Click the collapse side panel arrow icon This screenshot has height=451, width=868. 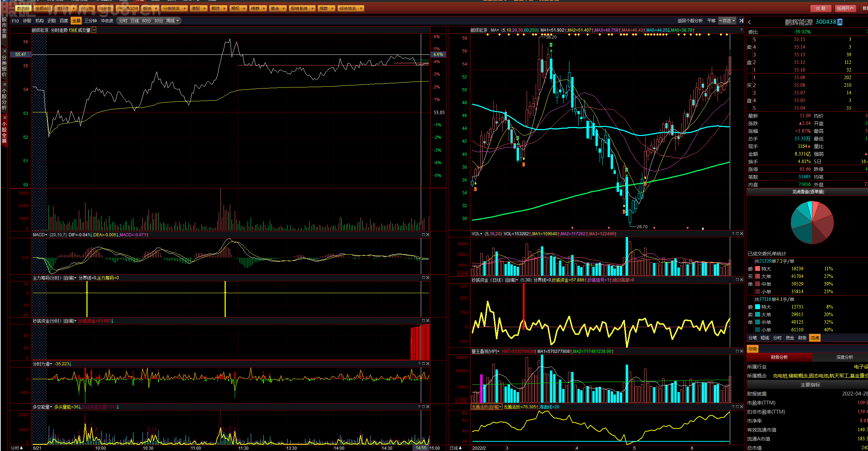click(x=741, y=21)
